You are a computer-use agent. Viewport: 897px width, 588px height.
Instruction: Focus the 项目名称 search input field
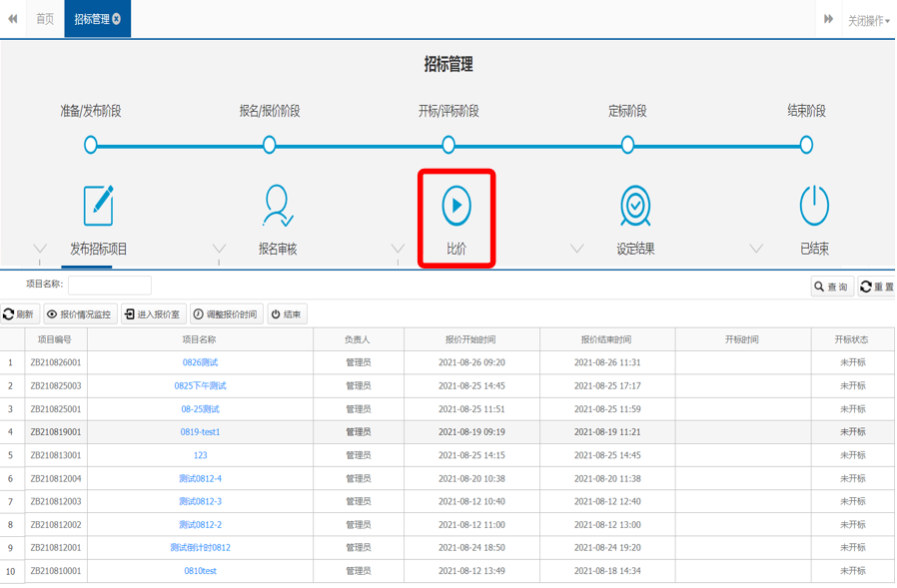[x=110, y=286]
